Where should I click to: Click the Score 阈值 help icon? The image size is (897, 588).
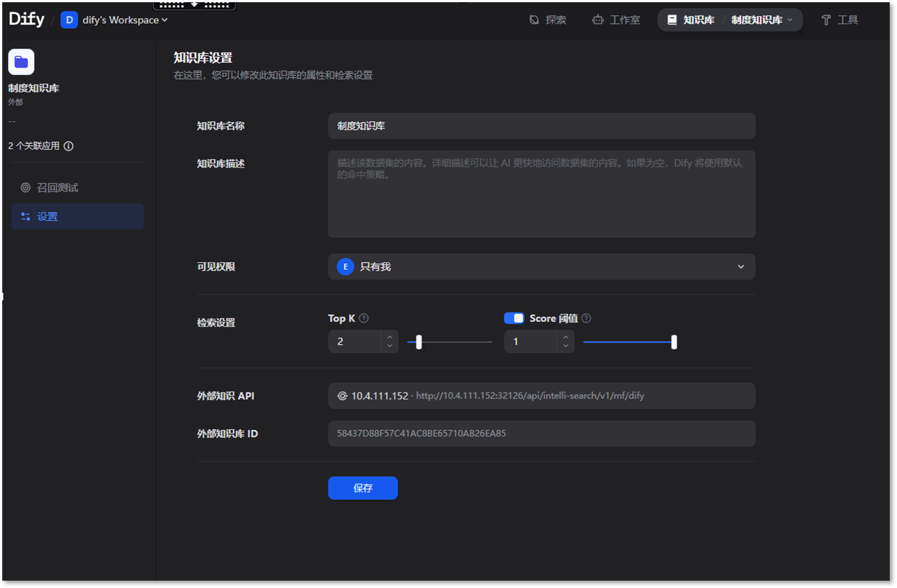[x=586, y=318]
